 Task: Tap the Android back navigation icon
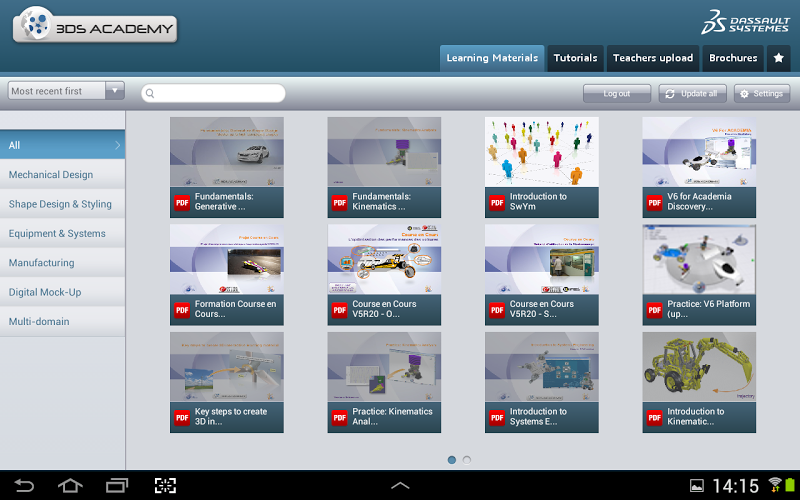coord(24,486)
